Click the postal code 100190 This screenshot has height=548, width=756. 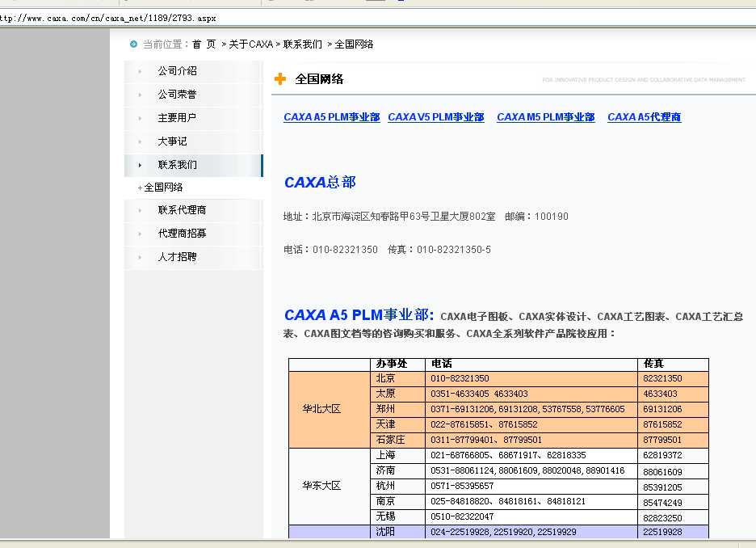coord(552,217)
